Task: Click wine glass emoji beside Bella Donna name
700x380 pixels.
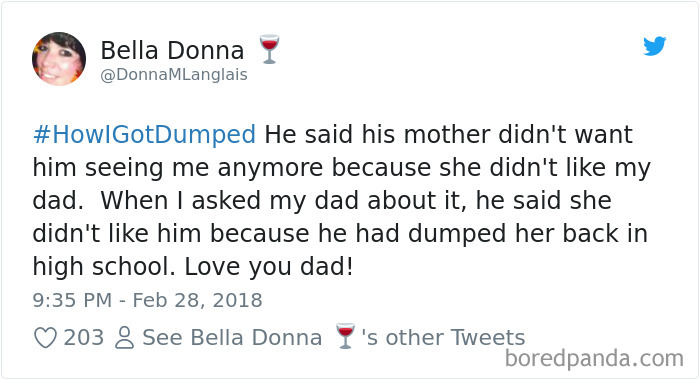Action: point(269,49)
